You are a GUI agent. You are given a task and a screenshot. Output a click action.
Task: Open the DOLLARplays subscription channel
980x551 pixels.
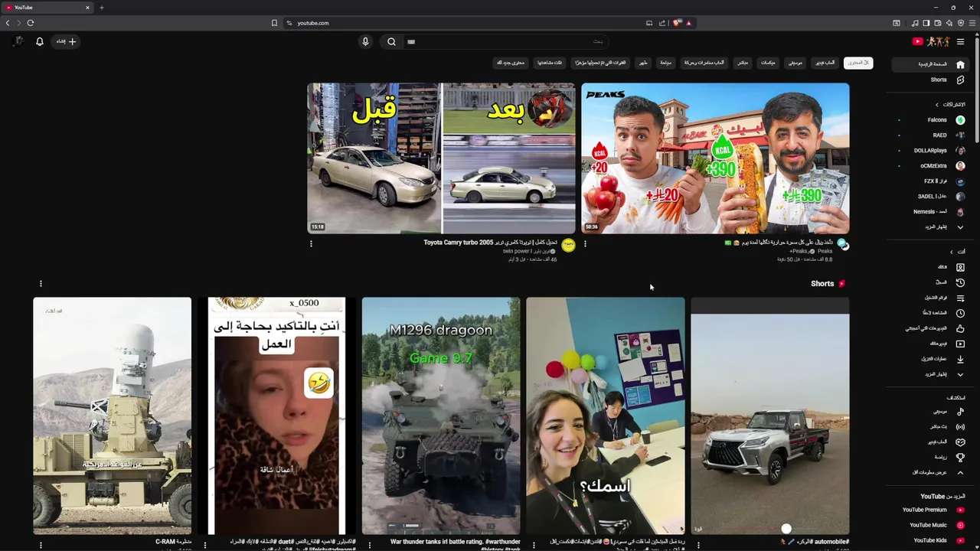click(x=932, y=150)
